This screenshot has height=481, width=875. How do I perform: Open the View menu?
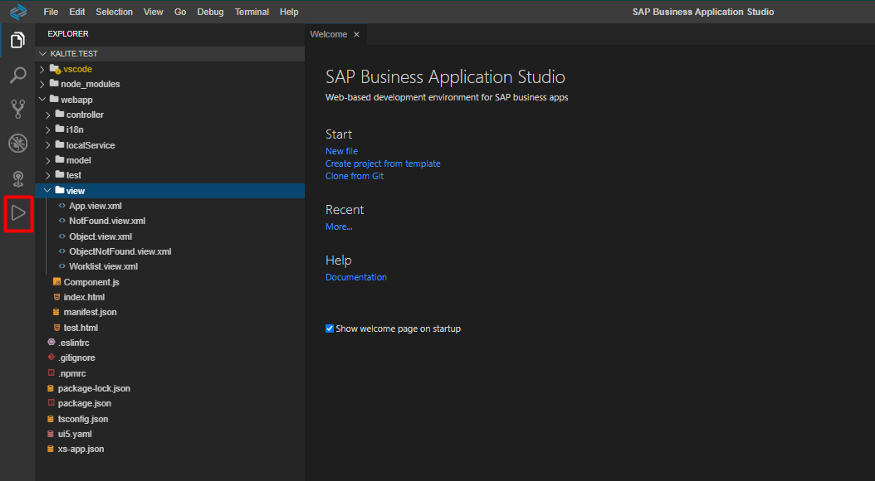coord(153,12)
